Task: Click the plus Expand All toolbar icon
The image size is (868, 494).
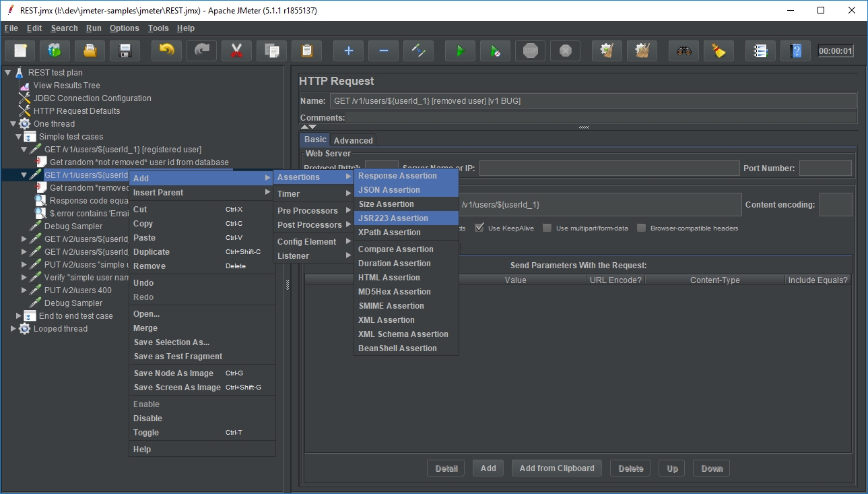Action: click(x=348, y=51)
